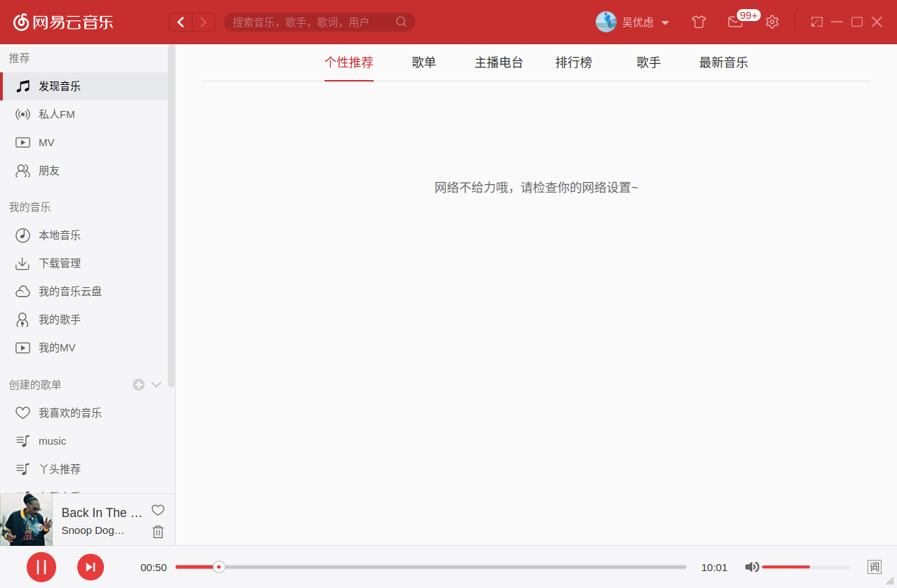This screenshot has width=897, height=588.
Task: Mute the volume speaker icon
Action: pyautogui.click(x=752, y=567)
